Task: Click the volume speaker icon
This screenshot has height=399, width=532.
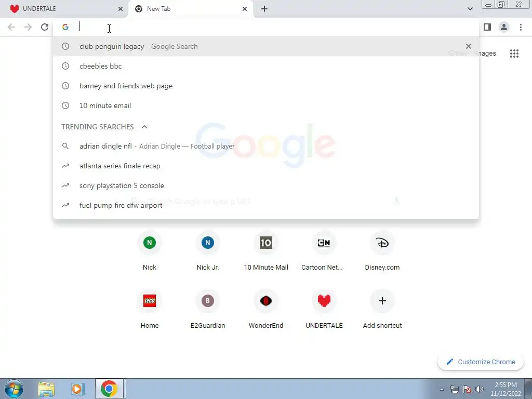Action: coord(479,389)
